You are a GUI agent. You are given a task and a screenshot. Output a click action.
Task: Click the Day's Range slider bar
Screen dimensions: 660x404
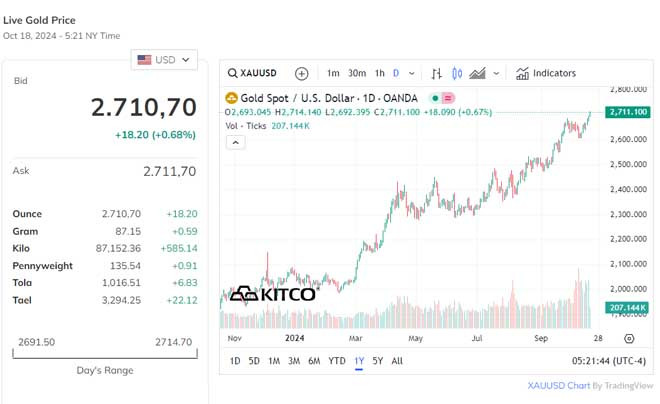tap(103, 353)
